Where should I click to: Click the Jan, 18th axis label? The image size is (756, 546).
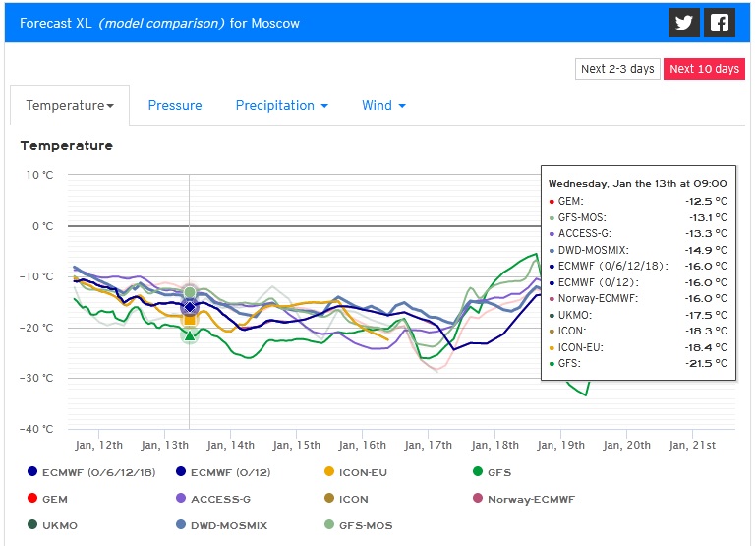click(494, 445)
